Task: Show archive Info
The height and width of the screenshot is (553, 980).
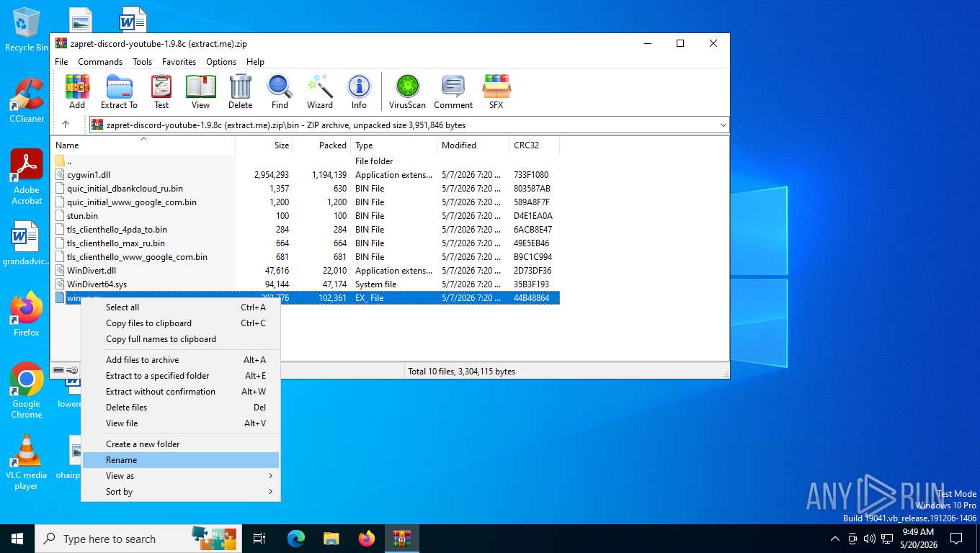Action: click(x=359, y=91)
